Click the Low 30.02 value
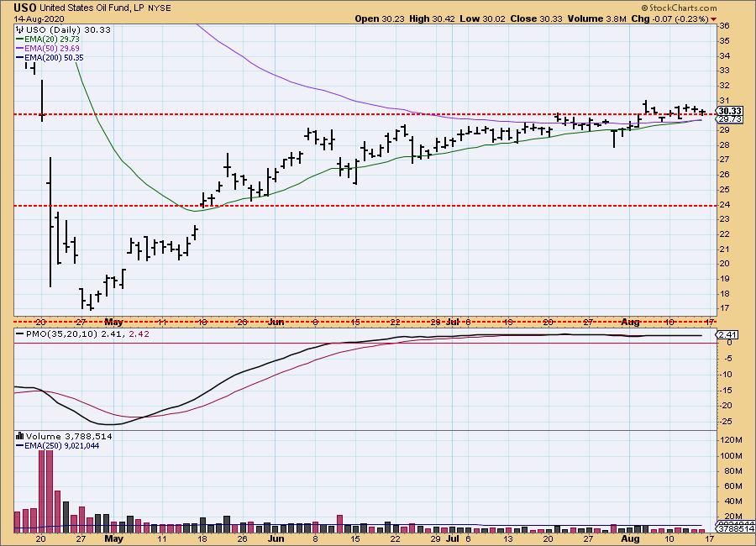Image resolution: width=756 pixels, height=546 pixels. tap(482, 18)
